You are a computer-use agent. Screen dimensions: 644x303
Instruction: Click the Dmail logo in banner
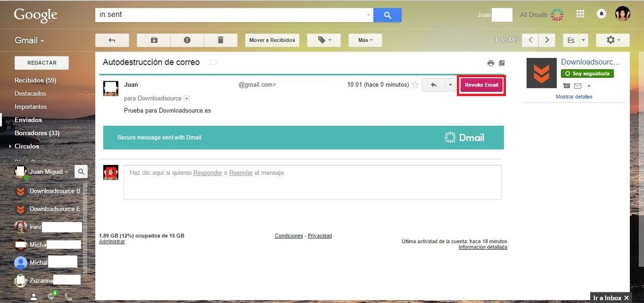pyautogui.click(x=464, y=137)
